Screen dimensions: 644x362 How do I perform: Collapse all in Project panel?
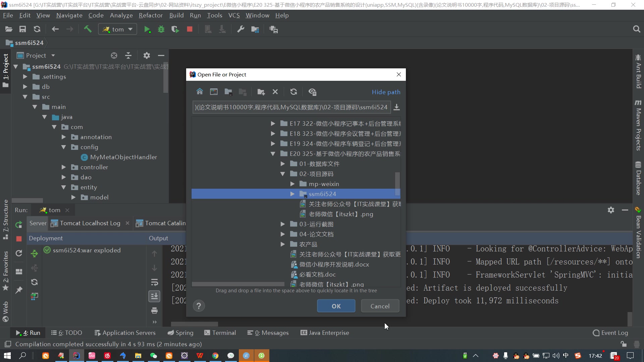click(x=128, y=56)
